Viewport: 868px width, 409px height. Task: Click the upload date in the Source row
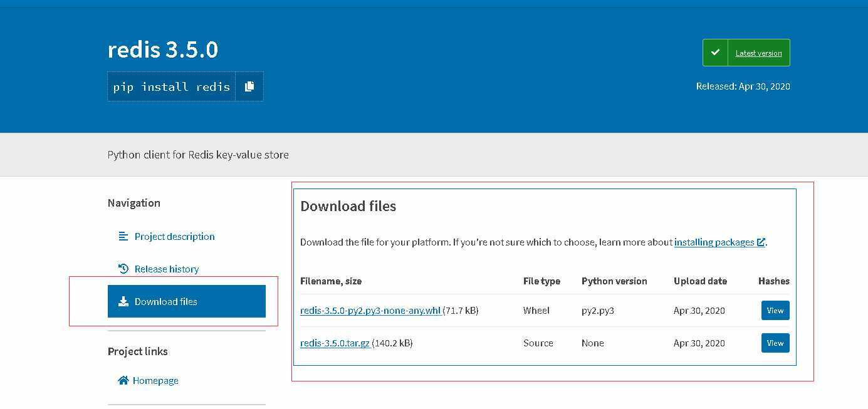pyautogui.click(x=699, y=343)
